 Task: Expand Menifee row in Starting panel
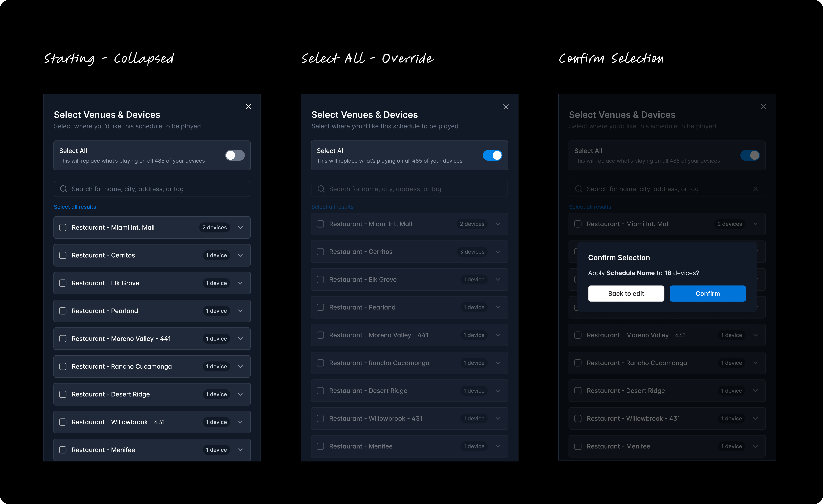coord(241,450)
